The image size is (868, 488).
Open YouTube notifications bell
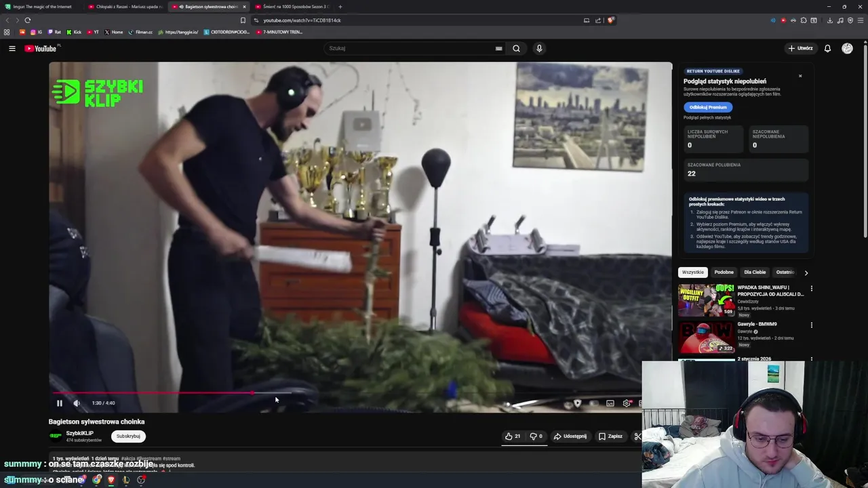pos(827,48)
